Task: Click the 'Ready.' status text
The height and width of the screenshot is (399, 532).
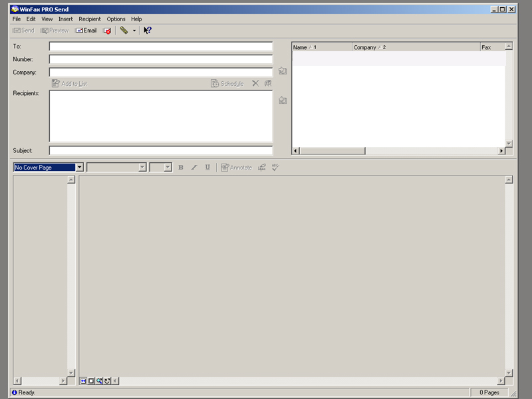Action: pyautogui.click(x=27, y=392)
